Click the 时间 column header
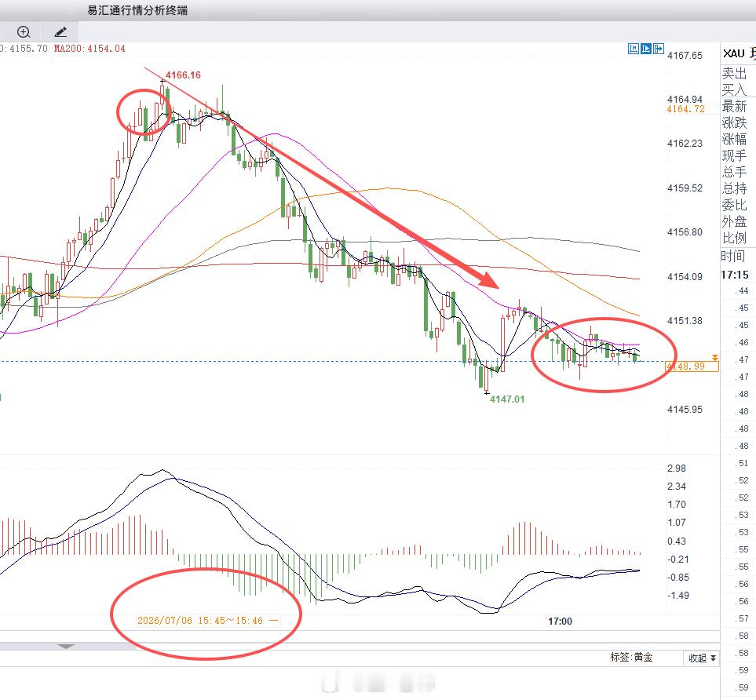This screenshot has height=700, width=756. [x=733, y=256]
